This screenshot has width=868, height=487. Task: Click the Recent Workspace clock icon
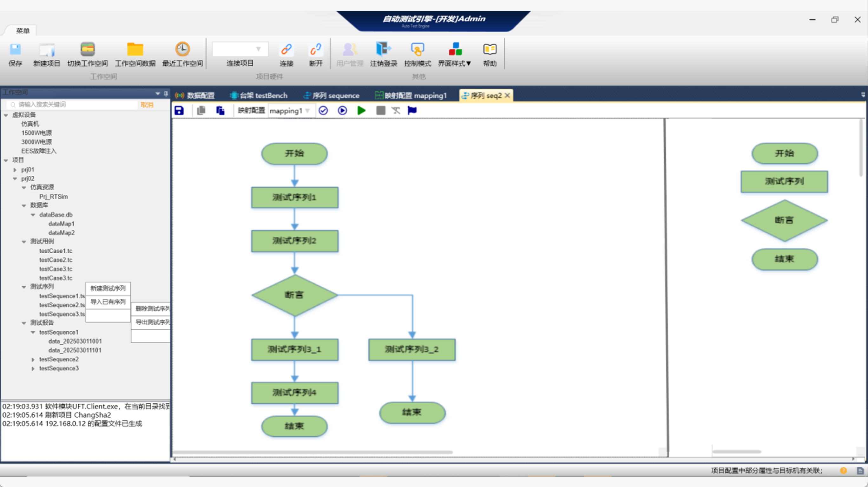coord(182,50)
